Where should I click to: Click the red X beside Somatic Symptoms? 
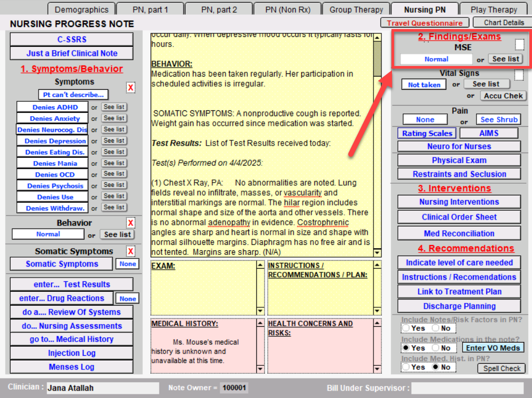[130, 251]
